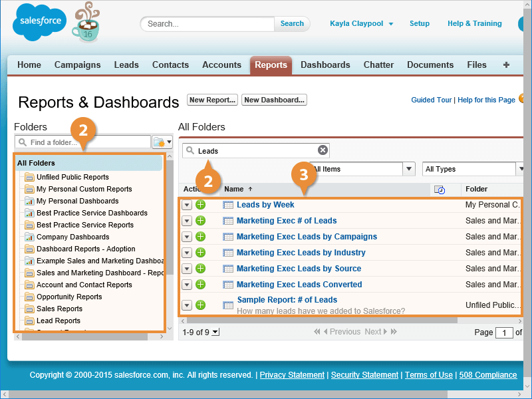Click the Company Dashboards folder icon
This screenshot has width=532, height=399.
(29, 237)
